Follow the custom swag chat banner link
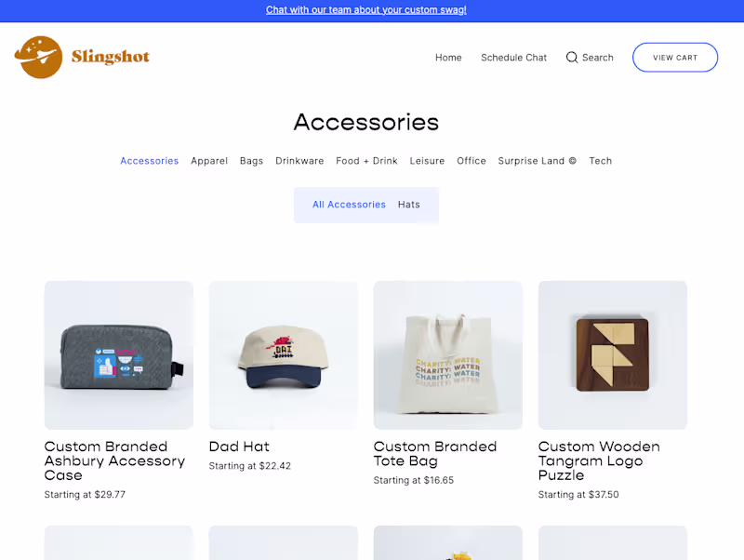The width and height of the screenshot is (744, 560). pos(365,10)
